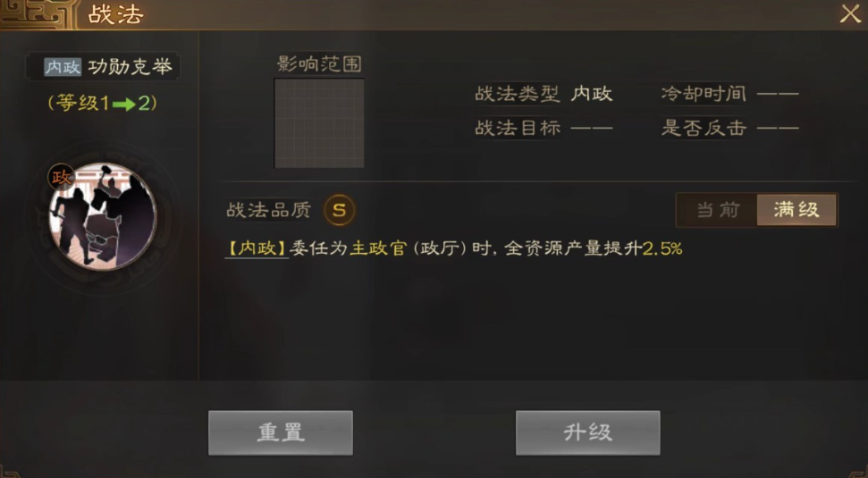Viewport: 868px width, 478px height.
Task: Click the 是否反击 counterattack field
Action: (730, 129)
